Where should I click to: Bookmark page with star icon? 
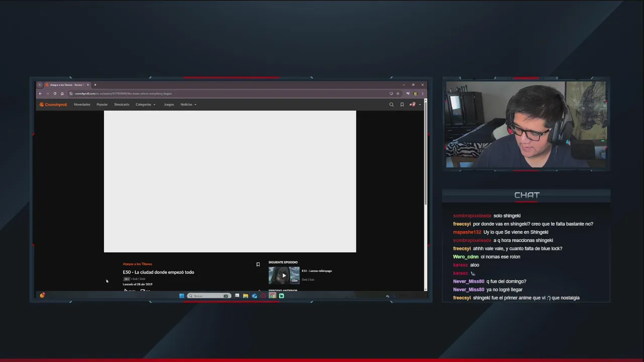[397, 94]
